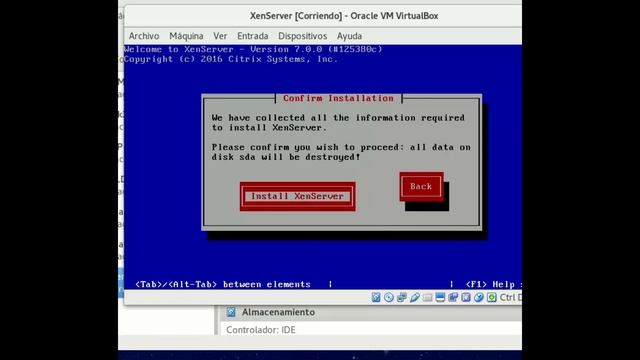This screenshot has width=640, height=360.
Task: Click the 'Welcome to XenServer - Version 7.0.0' line
Action: (253, 49)
